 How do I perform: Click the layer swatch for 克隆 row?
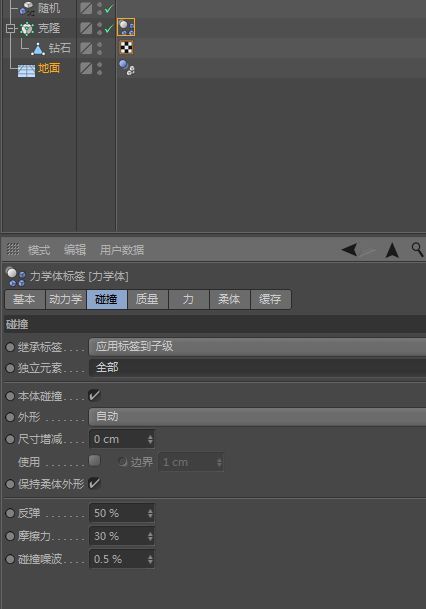tap(86, 28)
